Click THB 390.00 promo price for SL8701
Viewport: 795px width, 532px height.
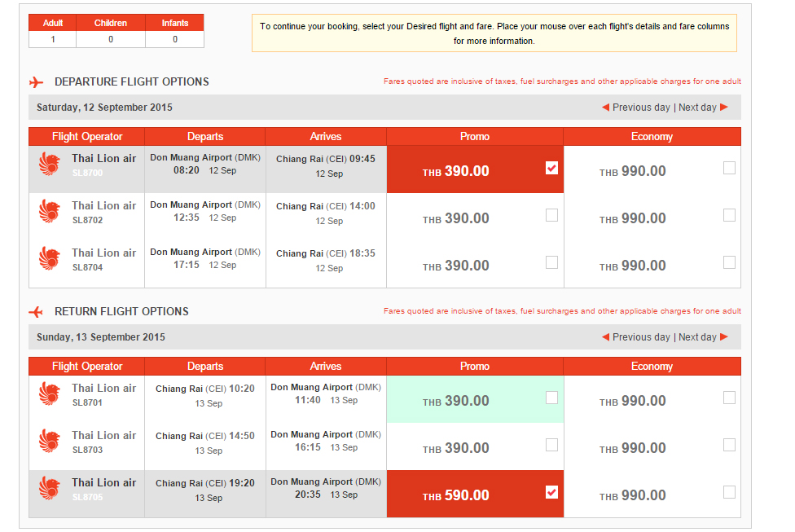[x=456, y=401]
